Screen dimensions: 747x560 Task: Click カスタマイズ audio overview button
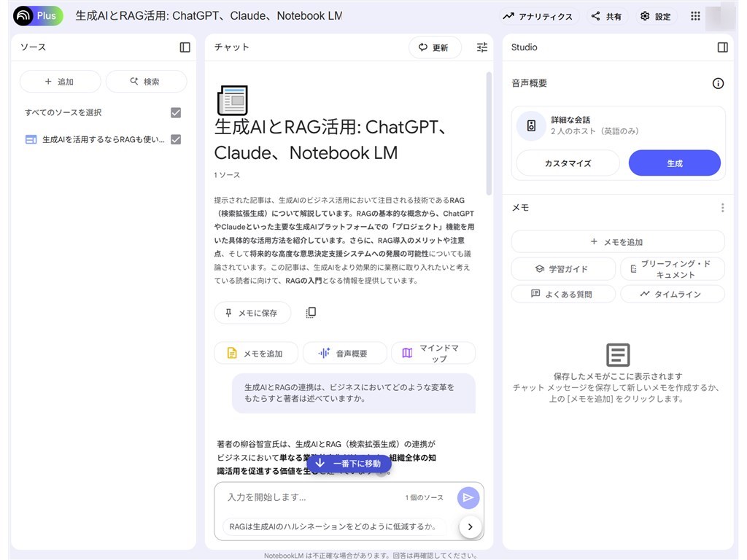568,163
